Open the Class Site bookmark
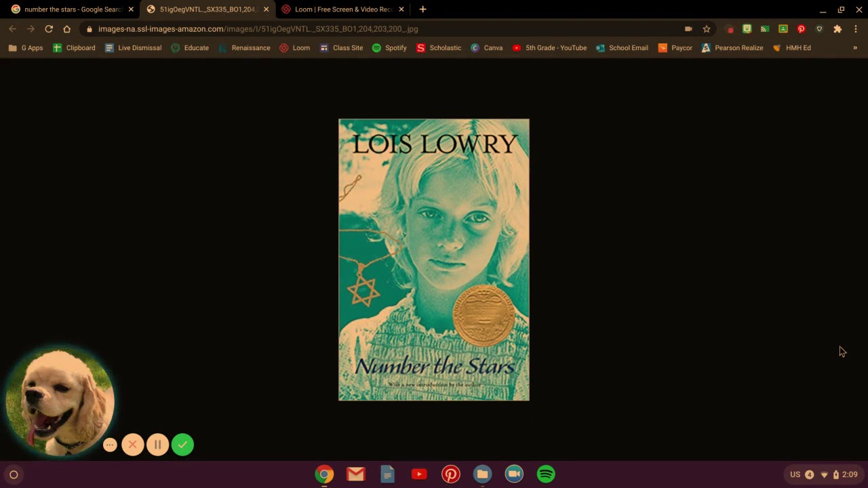Viewport: 868px width, 488px height. (x=341, y=48)
